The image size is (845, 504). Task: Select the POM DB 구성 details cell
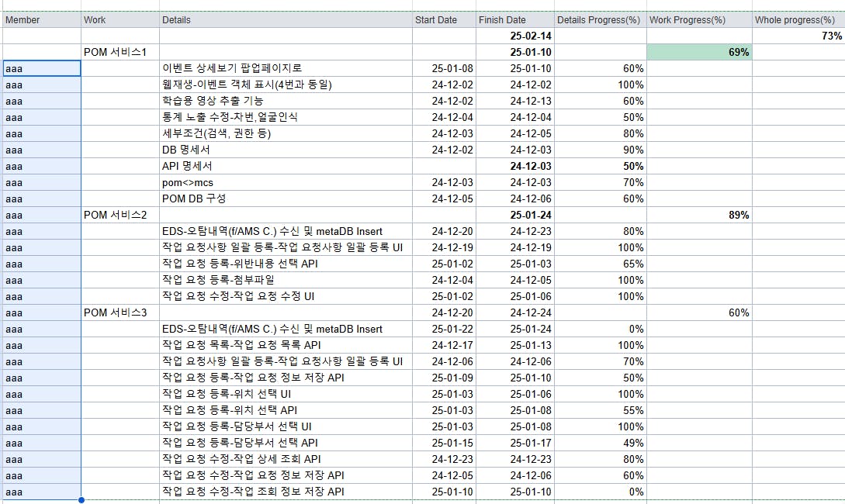286,198
